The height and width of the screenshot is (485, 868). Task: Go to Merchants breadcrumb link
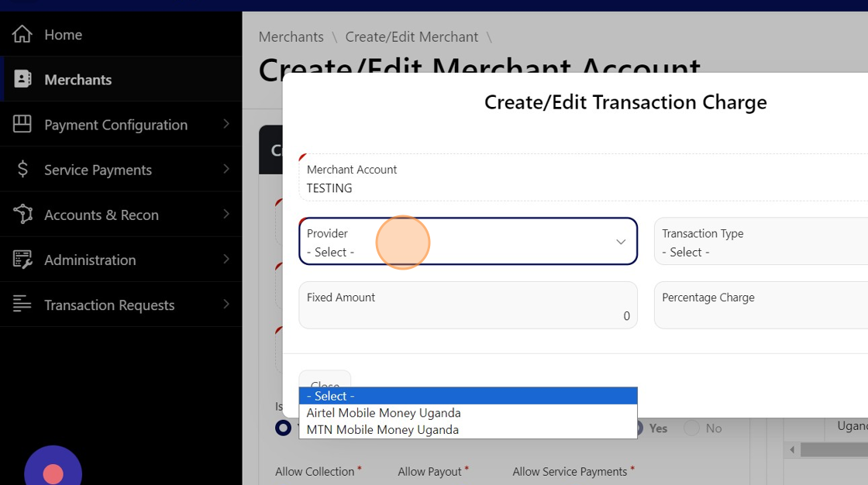291,37
